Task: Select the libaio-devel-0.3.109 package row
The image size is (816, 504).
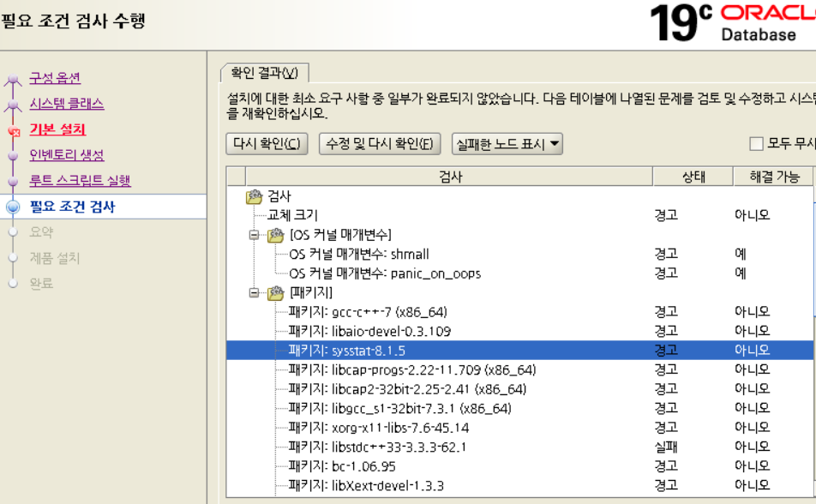Action: (x=520, y=331)
